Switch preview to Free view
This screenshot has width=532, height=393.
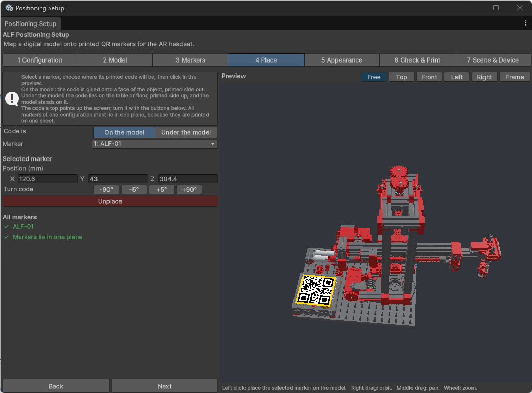pyautogui.click(x=374, y=77)
